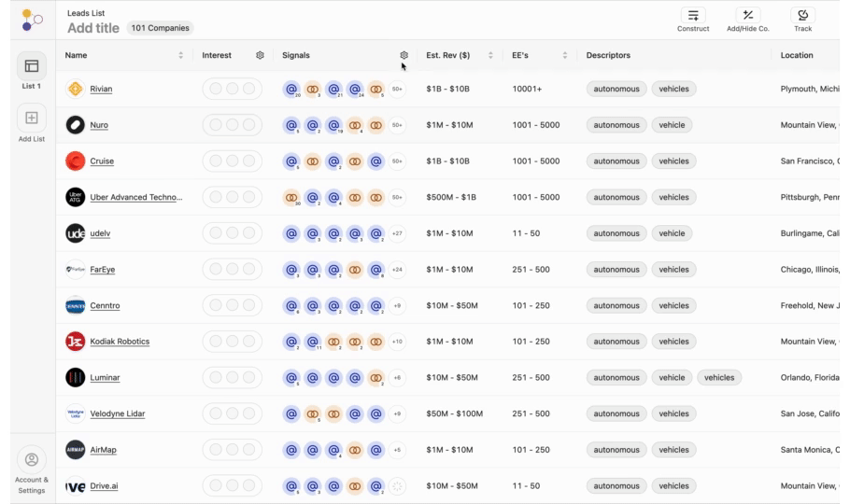Viewport: 850px width, 504px height.
Task: Click second signal icon in Velodyne row
Action: click(x=312, y=414)
